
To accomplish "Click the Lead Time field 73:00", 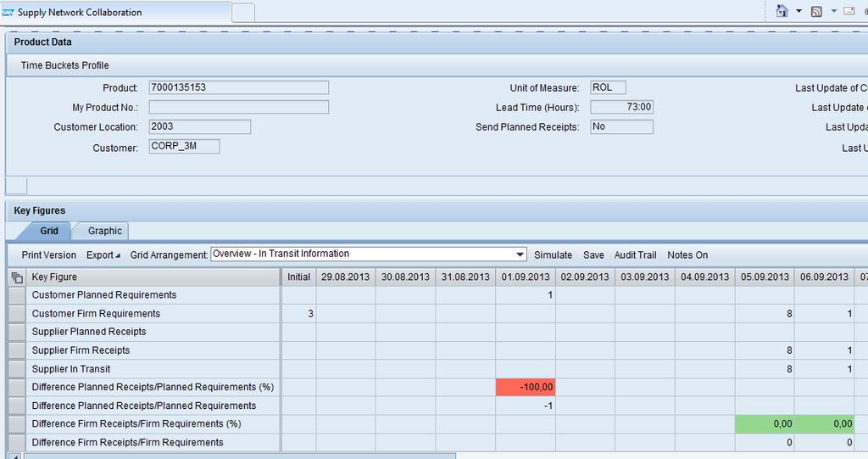I will [x=621, y=107].
